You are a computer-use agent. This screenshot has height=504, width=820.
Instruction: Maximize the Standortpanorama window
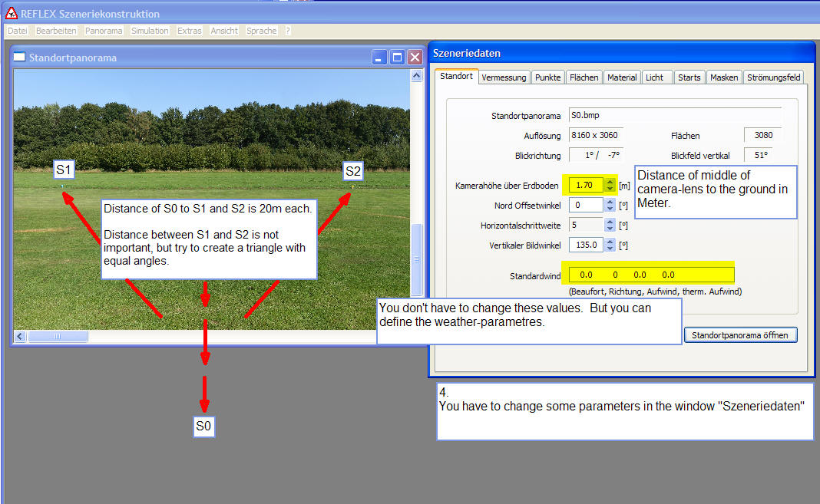coord(397,57)
